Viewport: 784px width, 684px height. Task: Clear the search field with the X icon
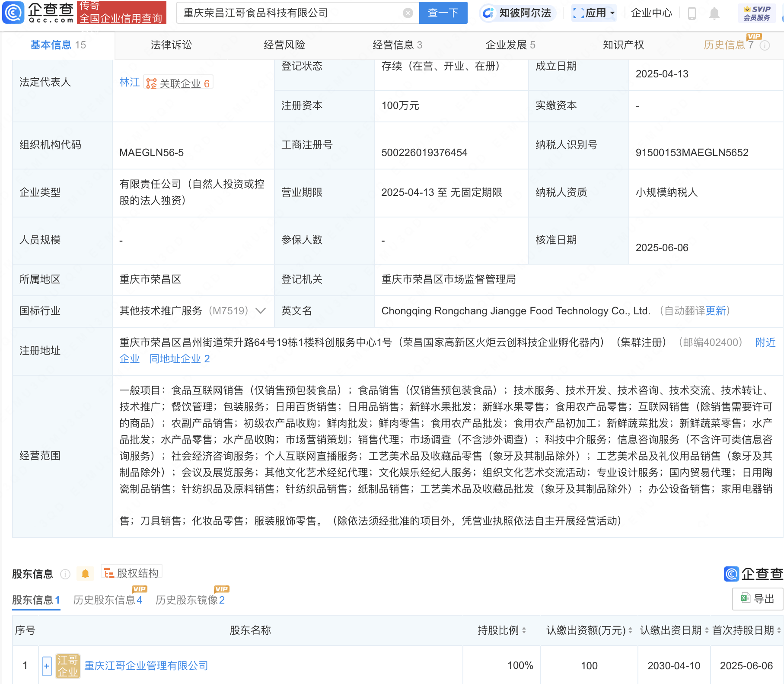point(408,13)
